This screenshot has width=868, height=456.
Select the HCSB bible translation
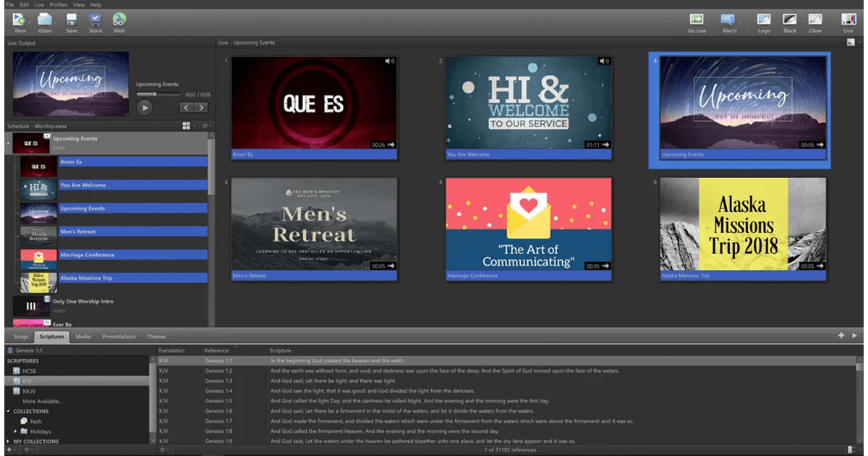click(29, 371)
